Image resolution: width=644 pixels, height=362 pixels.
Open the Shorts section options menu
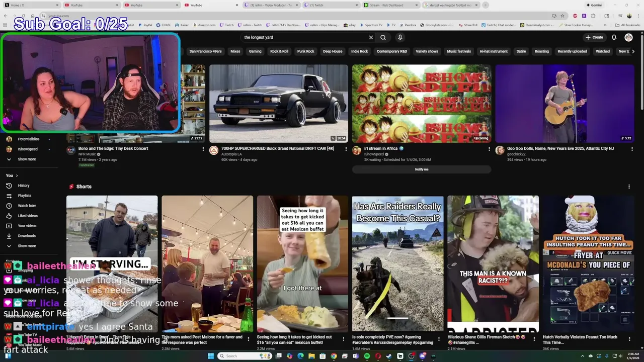point(629,187)
